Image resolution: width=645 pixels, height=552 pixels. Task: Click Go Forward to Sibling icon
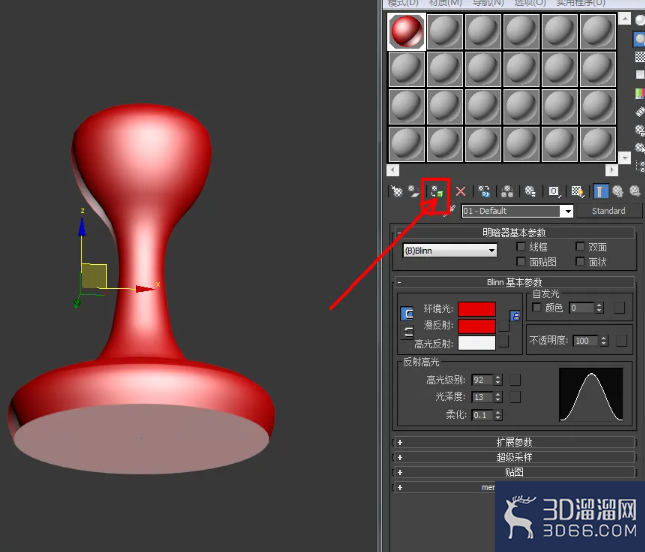click(635, 191)
